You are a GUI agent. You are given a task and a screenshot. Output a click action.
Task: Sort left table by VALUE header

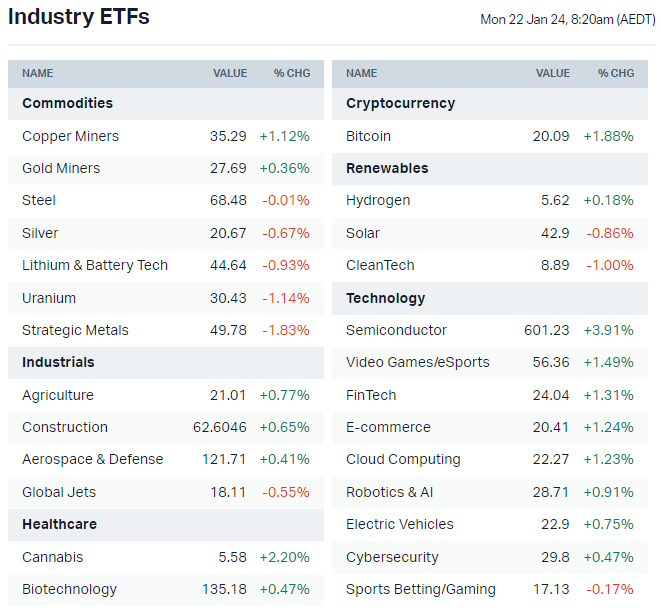click(x=230, y=73)
